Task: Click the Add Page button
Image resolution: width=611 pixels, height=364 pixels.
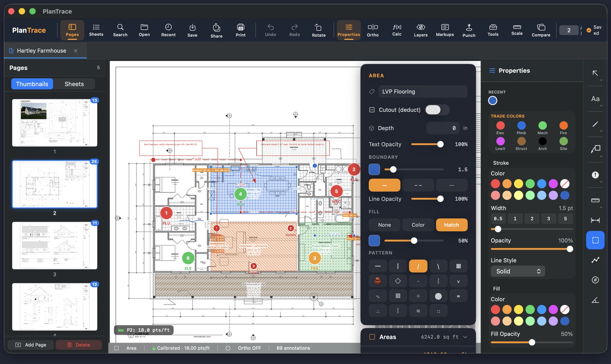Action: pyautogui.click(x=31, y=345)
